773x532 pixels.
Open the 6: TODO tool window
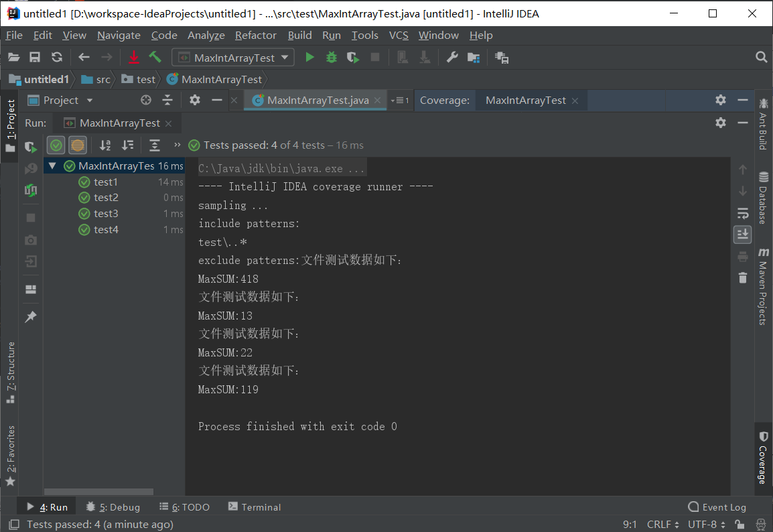[x=185, y=507]
